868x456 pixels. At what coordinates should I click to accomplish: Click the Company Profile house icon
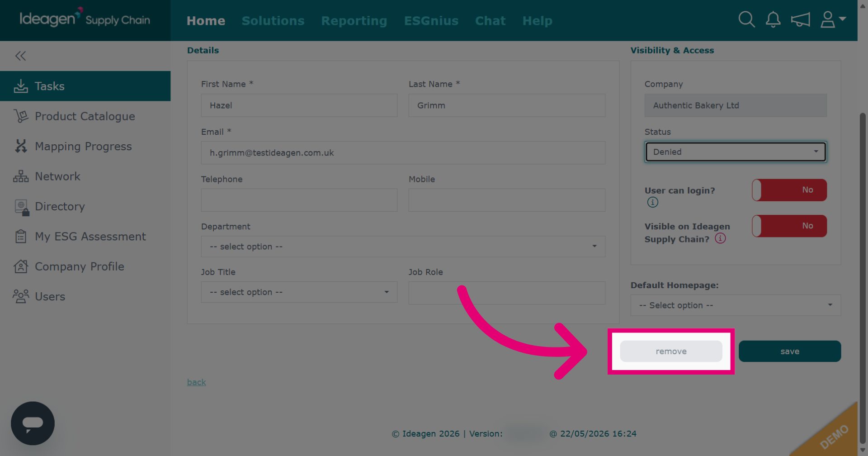tap(21, 266)
